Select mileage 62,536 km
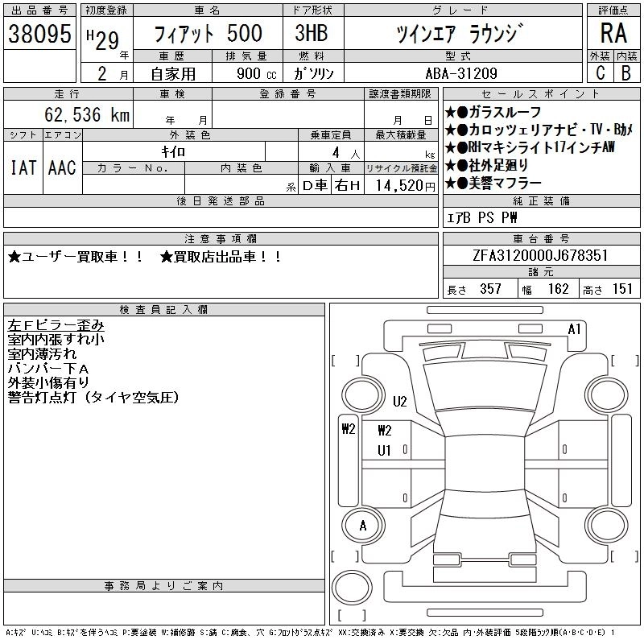Screen dimensions: 644x644 pyautogui.click(x=87, y=114)
